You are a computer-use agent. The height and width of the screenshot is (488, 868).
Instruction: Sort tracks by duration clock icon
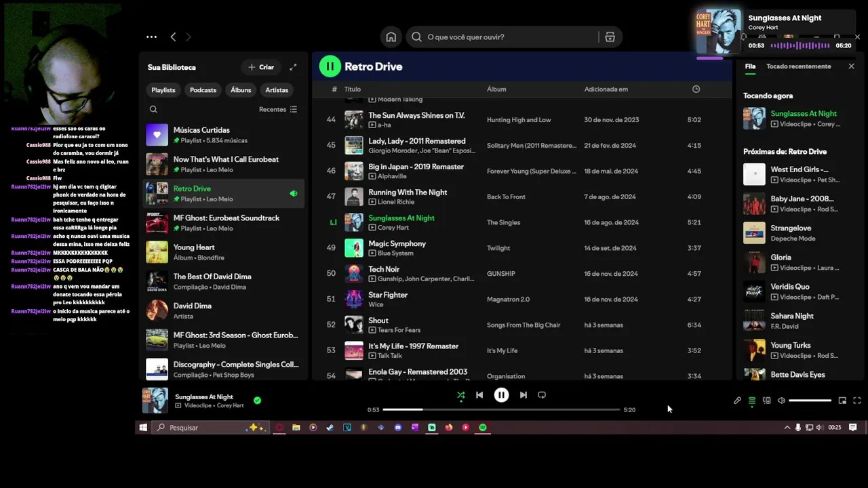coord(696,89)
